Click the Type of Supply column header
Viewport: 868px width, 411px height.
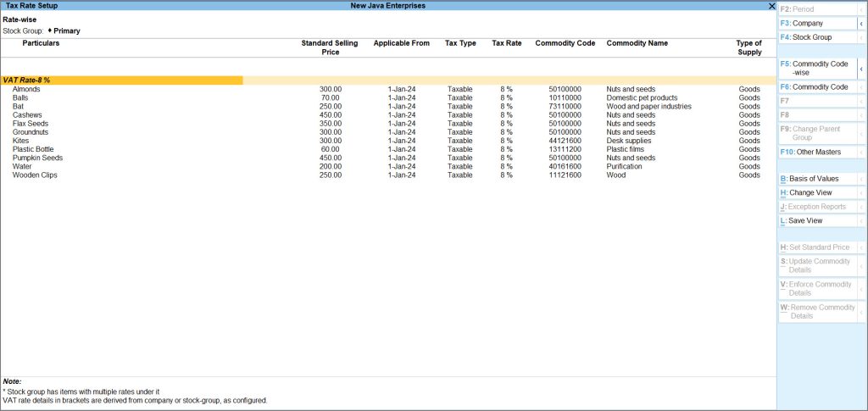(x=749, y=47)
